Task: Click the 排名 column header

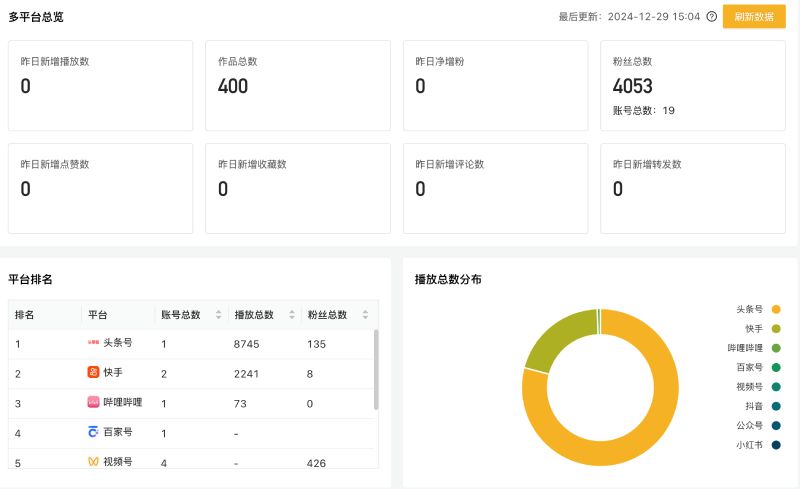Action: (x=25, y=314)
